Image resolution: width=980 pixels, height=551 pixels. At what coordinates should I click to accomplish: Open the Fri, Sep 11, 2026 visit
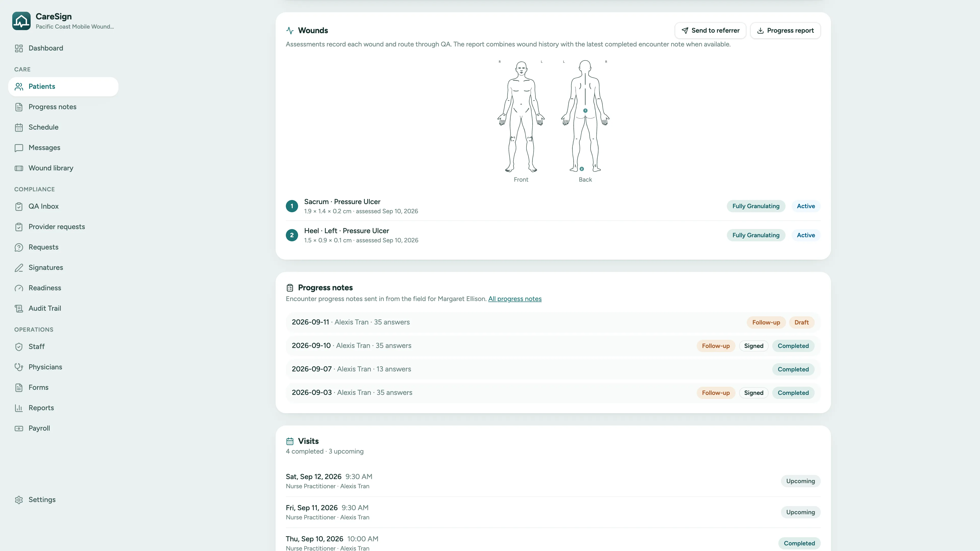[x=553, y=512]
